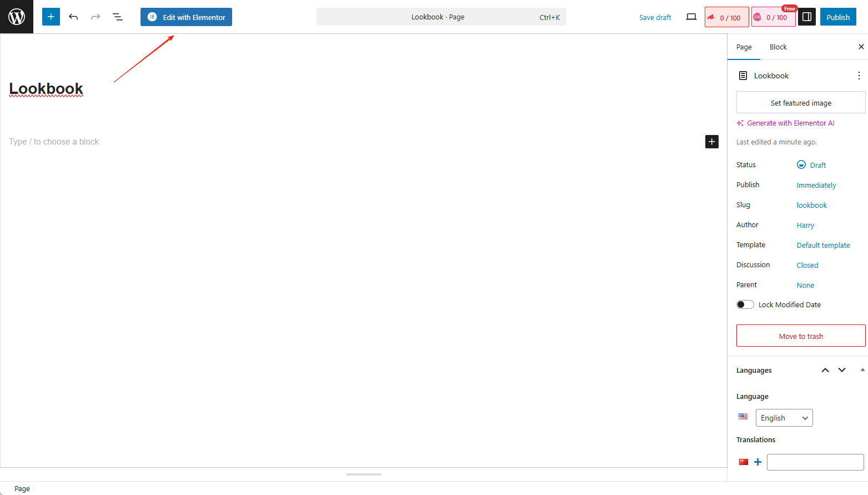Click the Lookbook page title
Image resolution: width=868 pixels, height=495 pixels.
point(46,89)
